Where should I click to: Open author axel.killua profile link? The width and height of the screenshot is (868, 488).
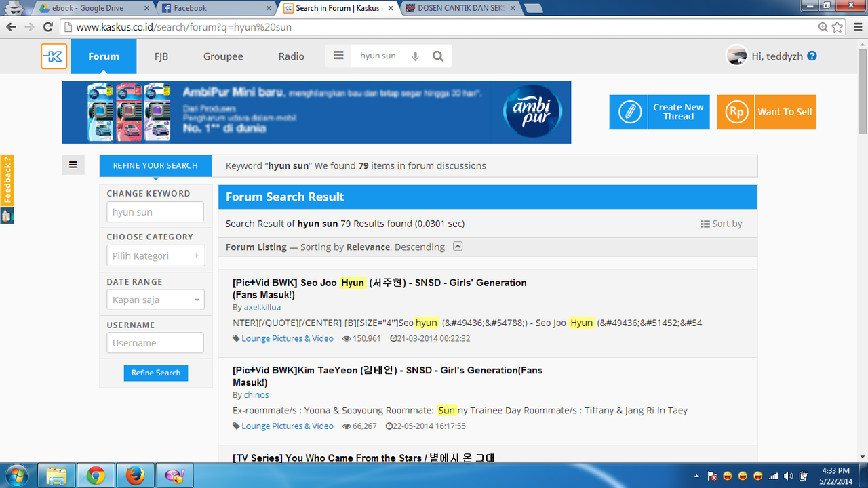click(x=262, y=307)
